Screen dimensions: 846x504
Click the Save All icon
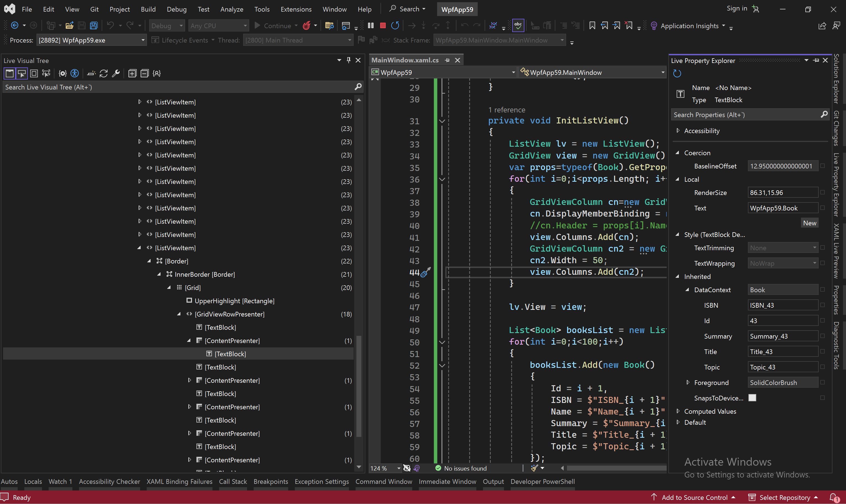(x=94, y=25)
